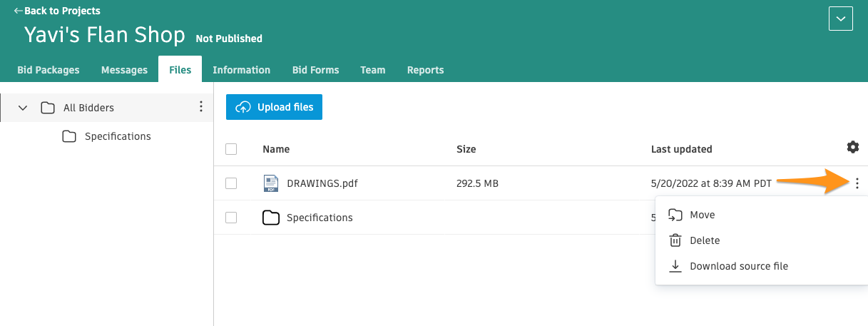The width and height of the screenshot is (868, 326).
Task: Click the DRAWINGS.pdf file icon
Action: (x=270, y=183)
